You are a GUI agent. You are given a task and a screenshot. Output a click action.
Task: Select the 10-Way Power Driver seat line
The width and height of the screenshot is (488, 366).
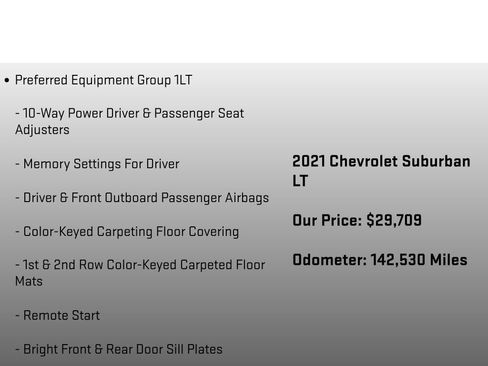(129, 113)
